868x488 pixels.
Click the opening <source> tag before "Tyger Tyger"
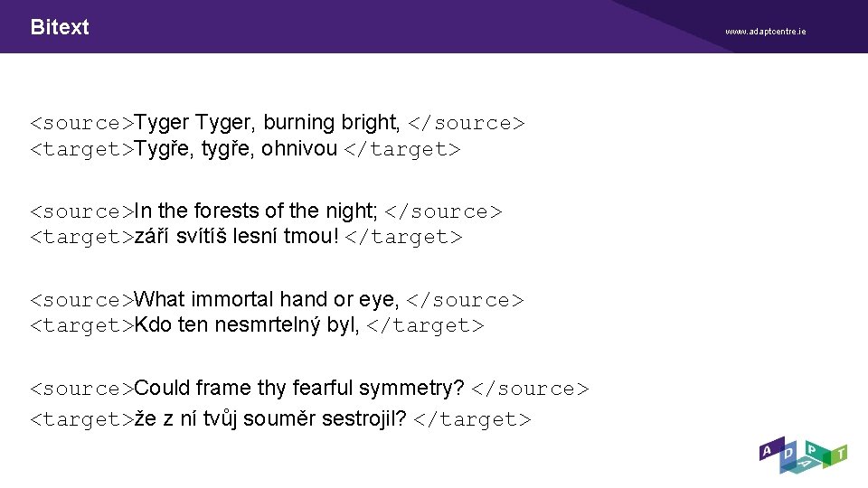[x=82, y=122]
